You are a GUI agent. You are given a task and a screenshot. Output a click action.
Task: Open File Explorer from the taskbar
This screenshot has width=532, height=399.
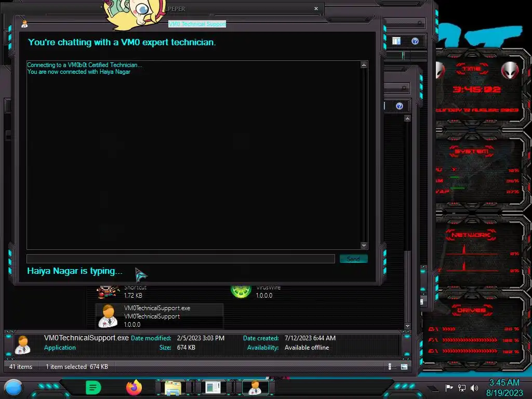click(173, 388)
